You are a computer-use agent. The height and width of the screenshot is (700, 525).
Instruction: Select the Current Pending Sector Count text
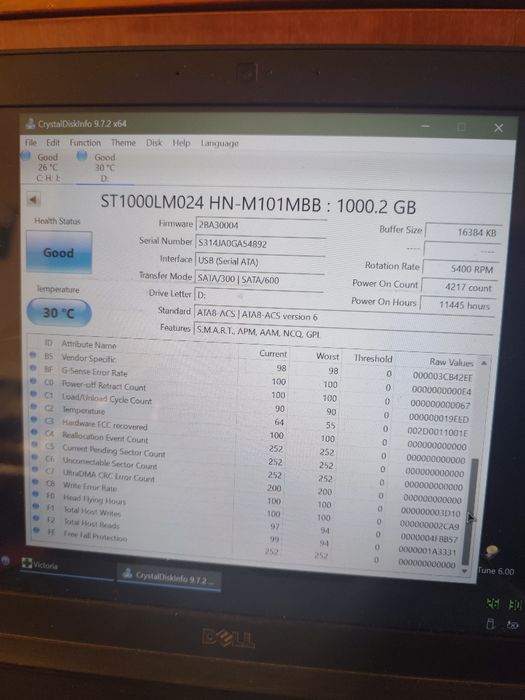click(x=114, y=451)
